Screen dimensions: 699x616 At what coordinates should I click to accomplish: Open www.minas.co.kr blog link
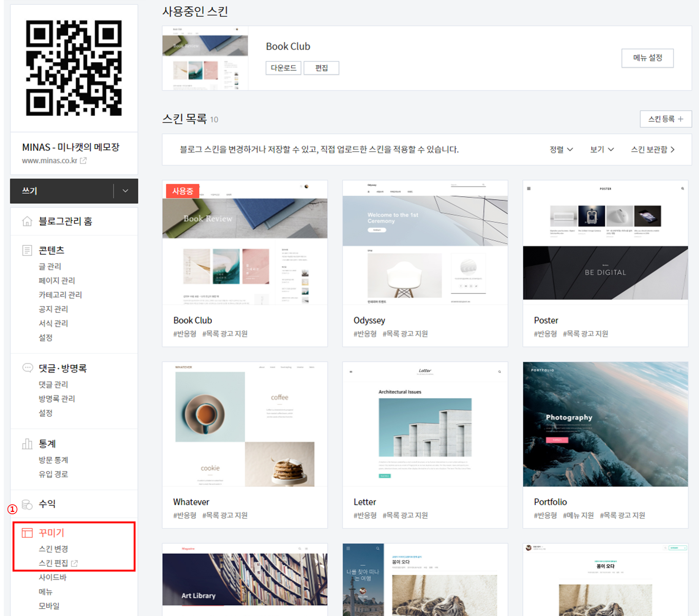pyautogui.click(x=49, y=161)
